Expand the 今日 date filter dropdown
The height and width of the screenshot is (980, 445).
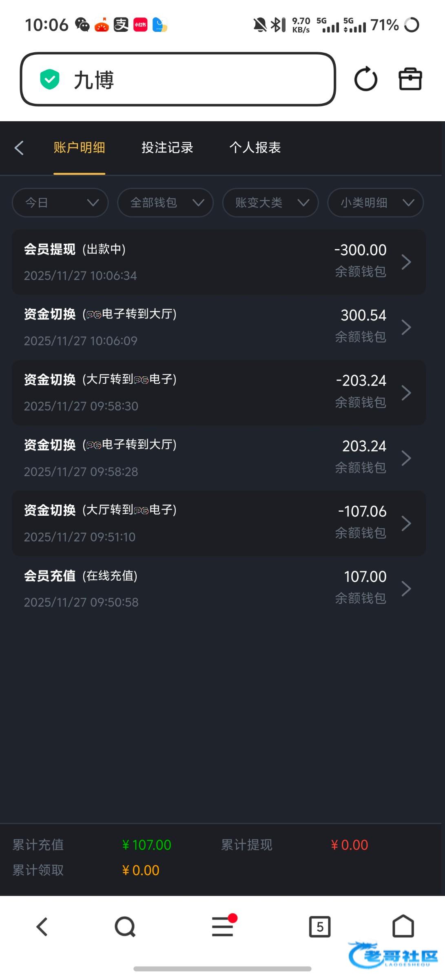(60, 203)
